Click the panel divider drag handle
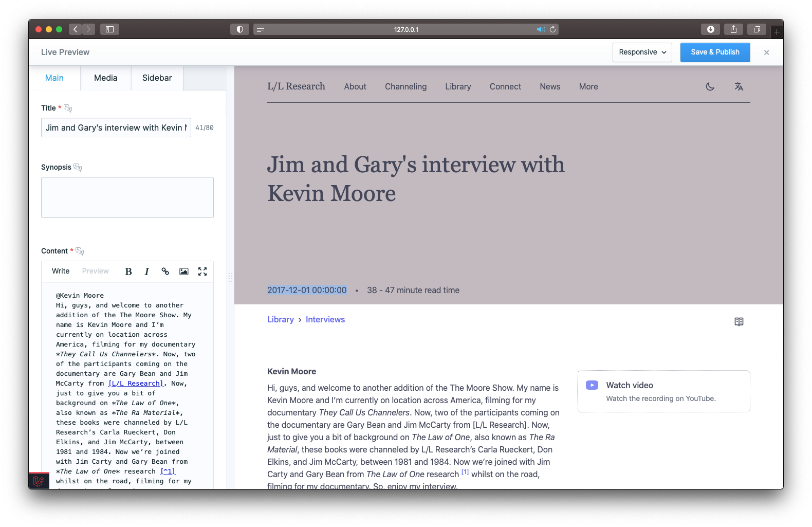 [x=230, y=278]
